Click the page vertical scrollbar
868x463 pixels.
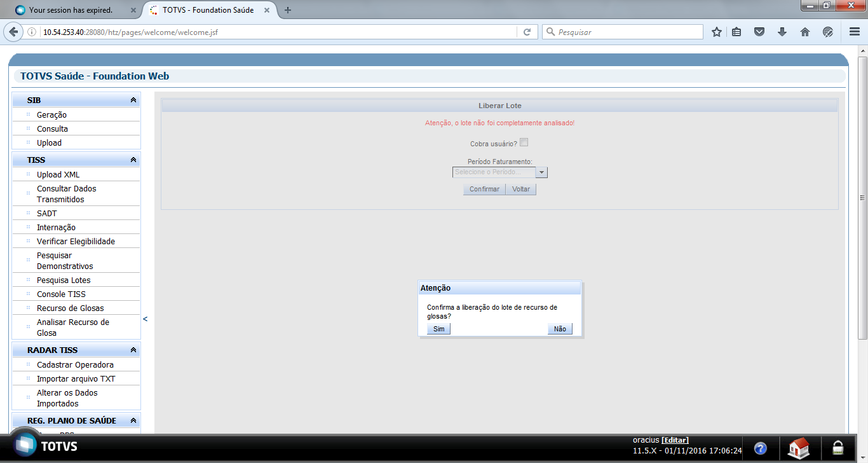pyautogui.click(x=863, y=197)
